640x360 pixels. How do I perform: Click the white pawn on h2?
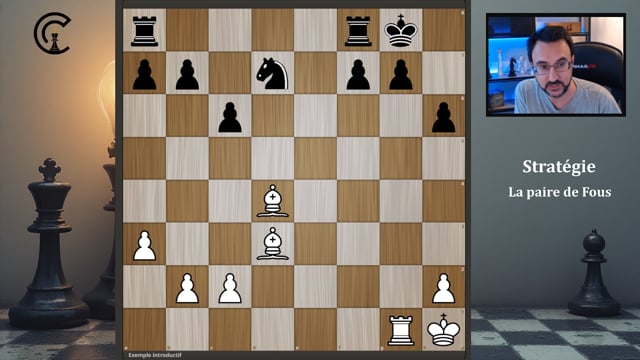click(443, 288)
